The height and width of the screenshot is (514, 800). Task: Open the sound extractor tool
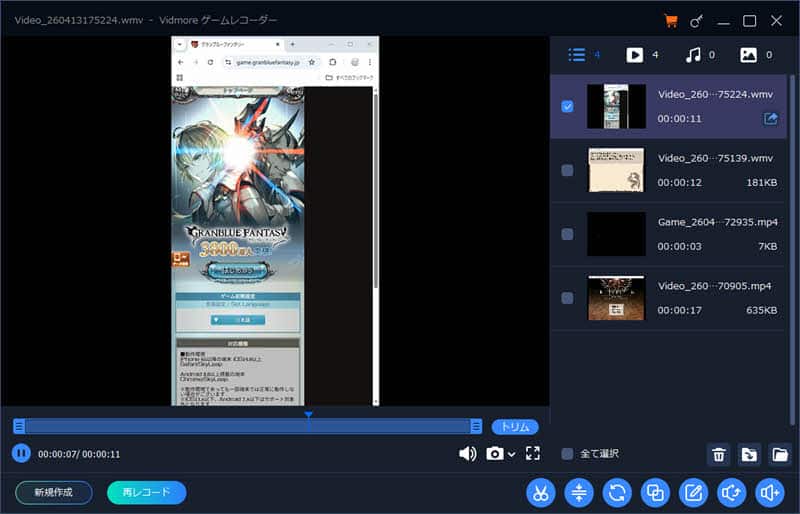pos(732,493)
